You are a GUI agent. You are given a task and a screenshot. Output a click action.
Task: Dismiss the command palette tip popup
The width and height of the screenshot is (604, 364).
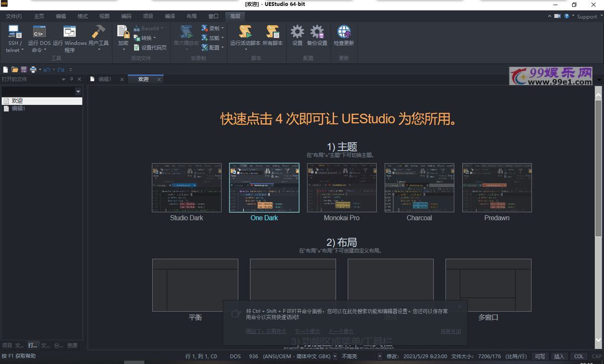[459, 306]
